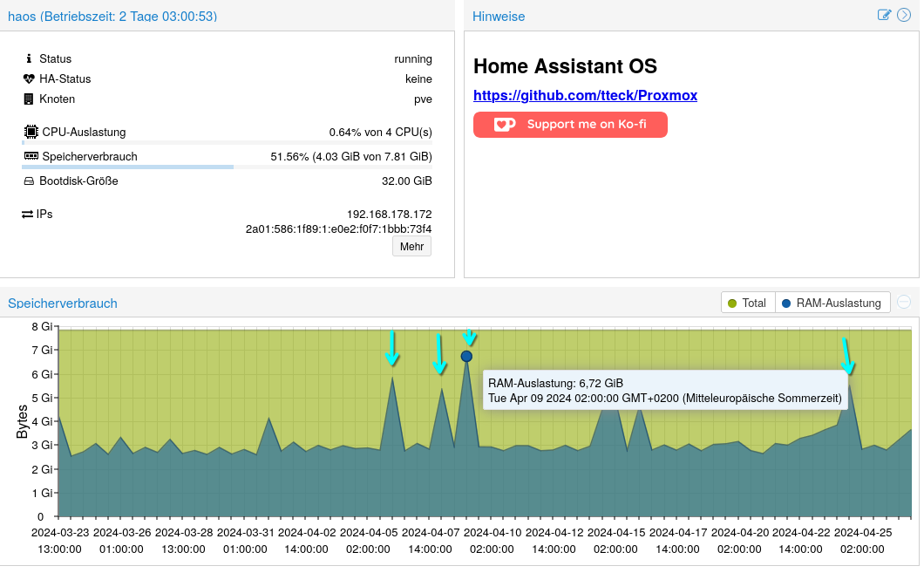
Task: Click the Hinweise panel title
Action: (x=499, y=17)
